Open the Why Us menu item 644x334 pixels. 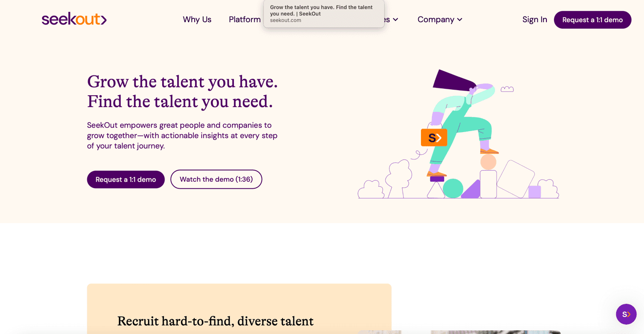(197, 20)
